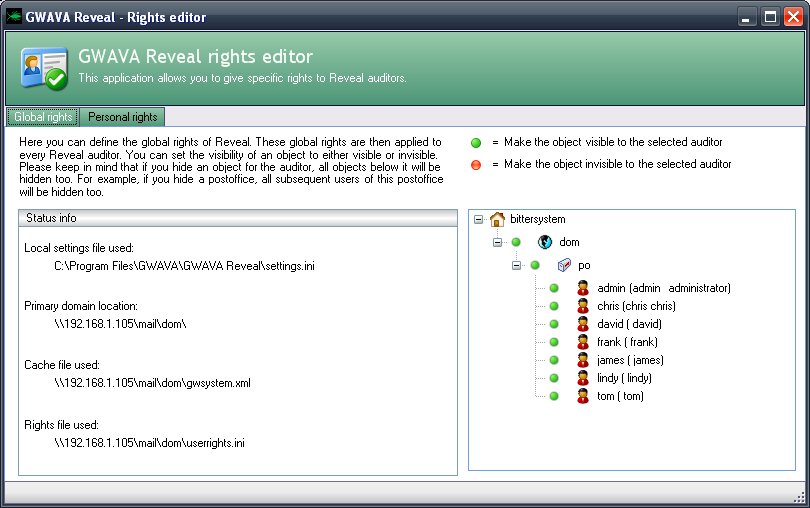Click the tom user avatar icon
810x508 pixels.
pos(583,396)
